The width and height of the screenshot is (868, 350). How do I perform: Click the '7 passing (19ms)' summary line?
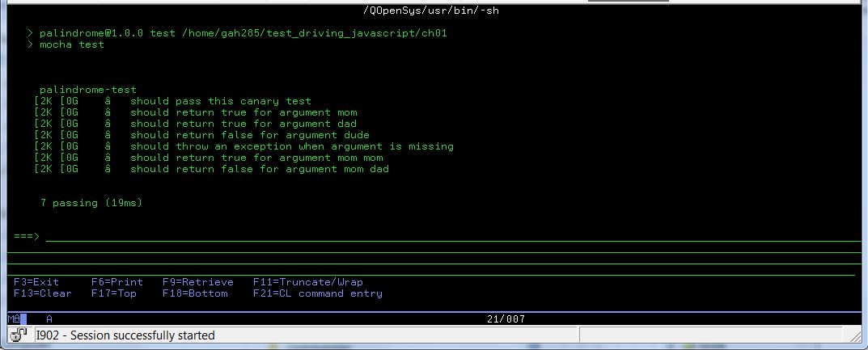91,203
